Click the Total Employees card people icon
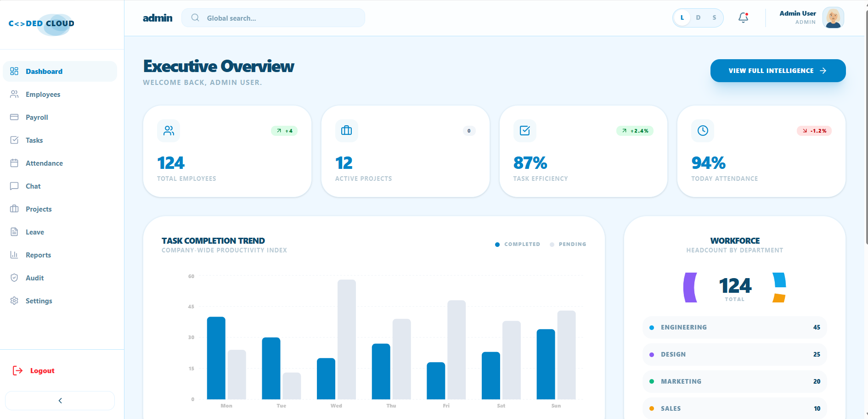The width and height of the screenshot is (868, 419). coord(169,131)
